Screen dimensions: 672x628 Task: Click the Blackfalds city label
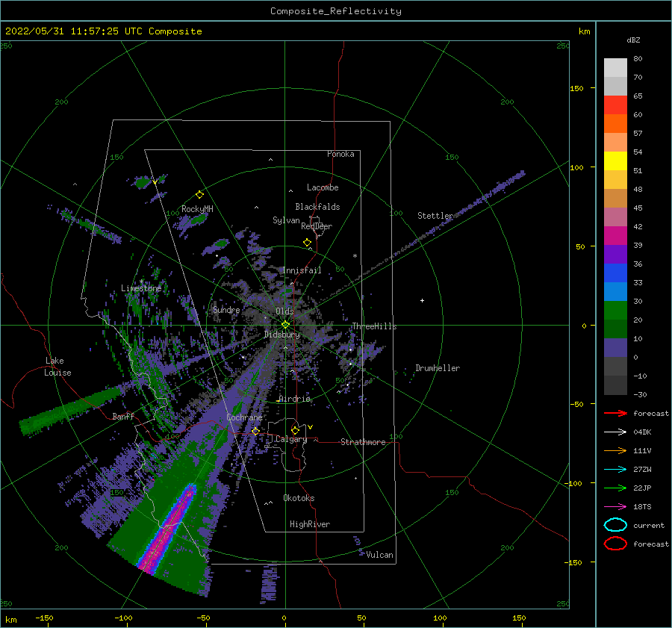pyautogui.click(x=317, y=207)
